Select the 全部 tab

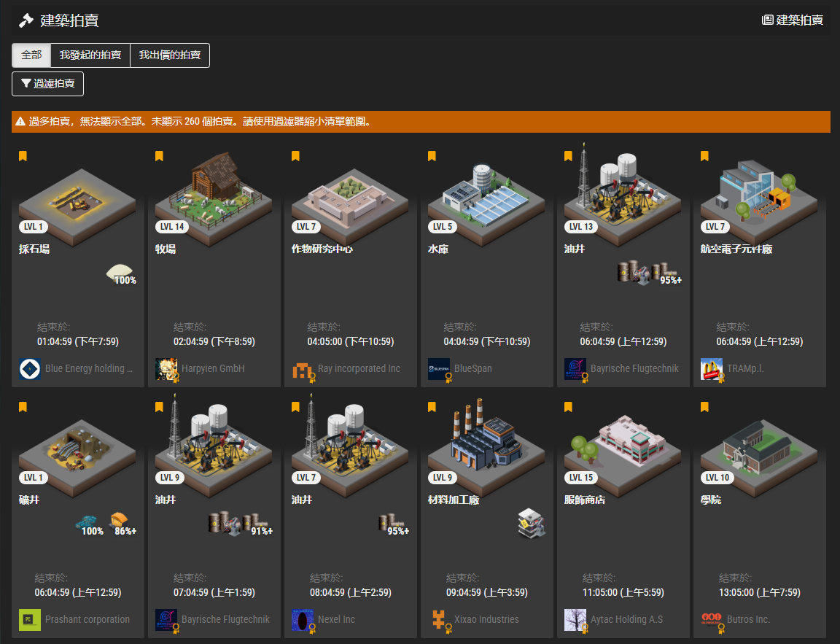pos(31,55)
